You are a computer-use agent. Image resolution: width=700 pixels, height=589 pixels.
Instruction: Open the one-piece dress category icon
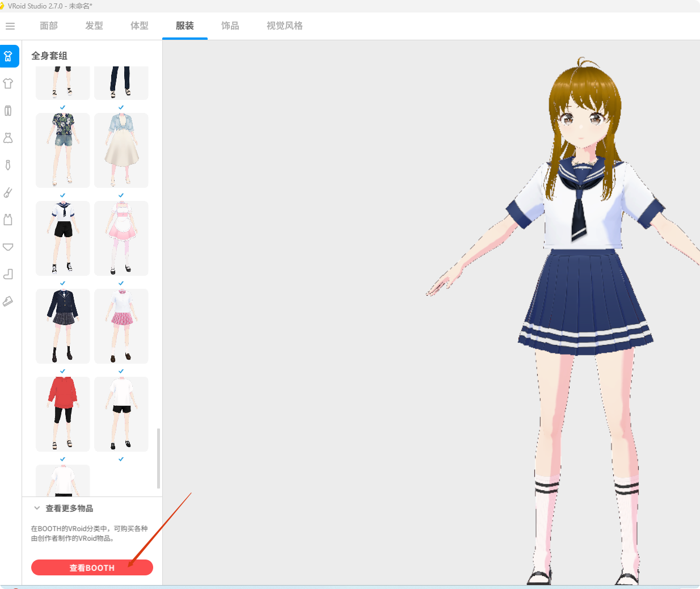point(8,138)
